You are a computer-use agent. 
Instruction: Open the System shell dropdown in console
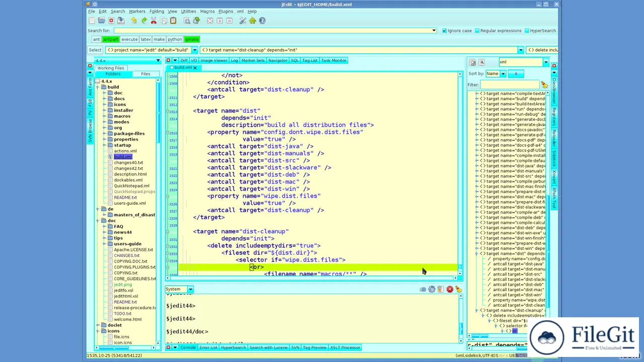(190, 289)
